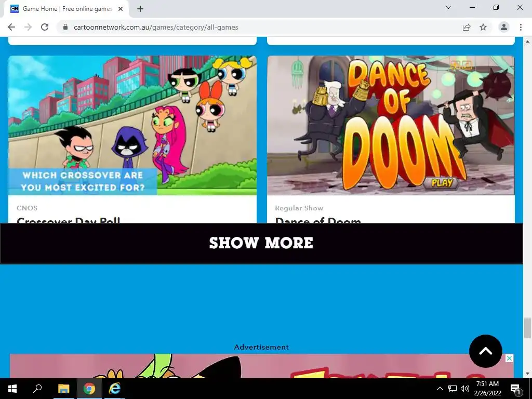532x399 pixels.
Task: Open the taskbar clock and date
Action: click(x=487, y=389)
